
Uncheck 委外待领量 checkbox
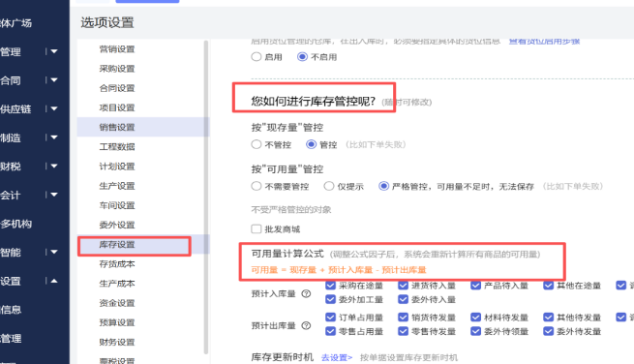tap(475, 331)
